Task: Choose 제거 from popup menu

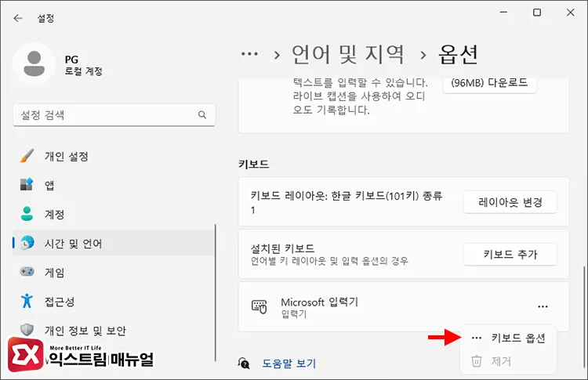Action: point(508,361)
